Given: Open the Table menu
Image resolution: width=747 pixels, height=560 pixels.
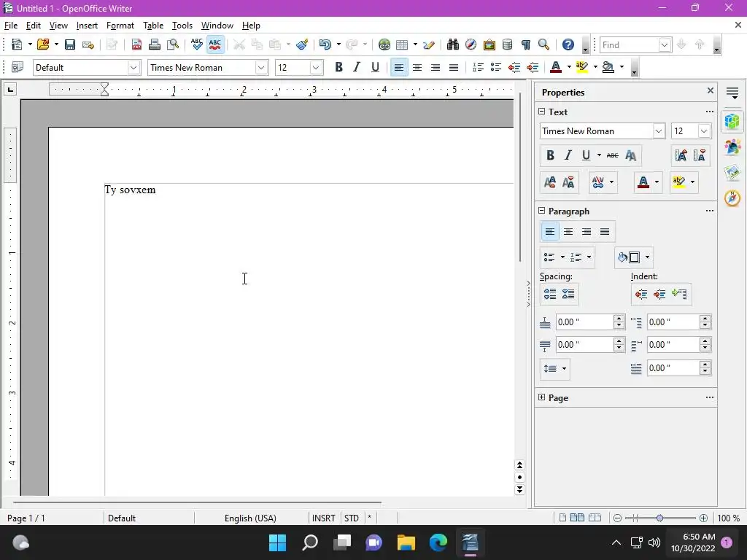Looking at the screenshot, I should click(153, 26).
